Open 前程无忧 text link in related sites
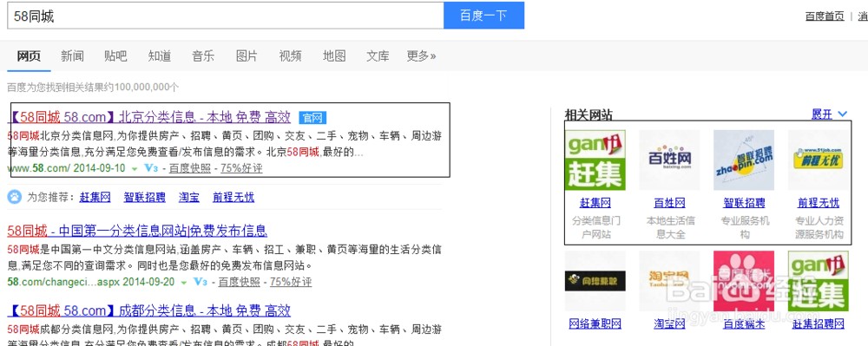This screenshot has height=346, width=868. [x=818, y=203]
